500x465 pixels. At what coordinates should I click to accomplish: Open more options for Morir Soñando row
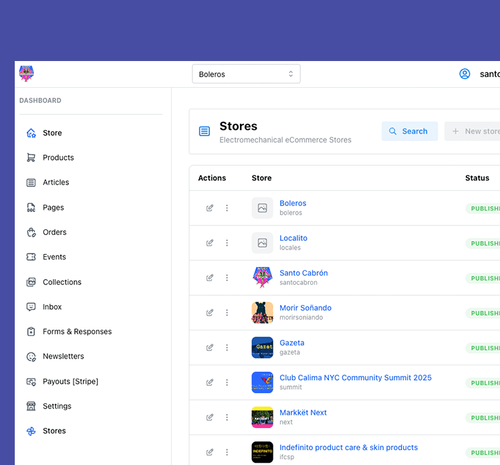(x=227, y=313)
